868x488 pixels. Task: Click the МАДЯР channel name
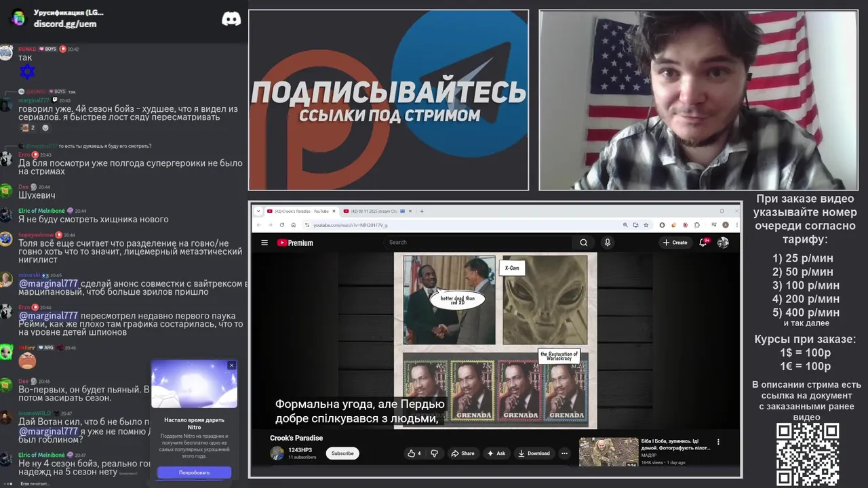[x=649, y=455]
